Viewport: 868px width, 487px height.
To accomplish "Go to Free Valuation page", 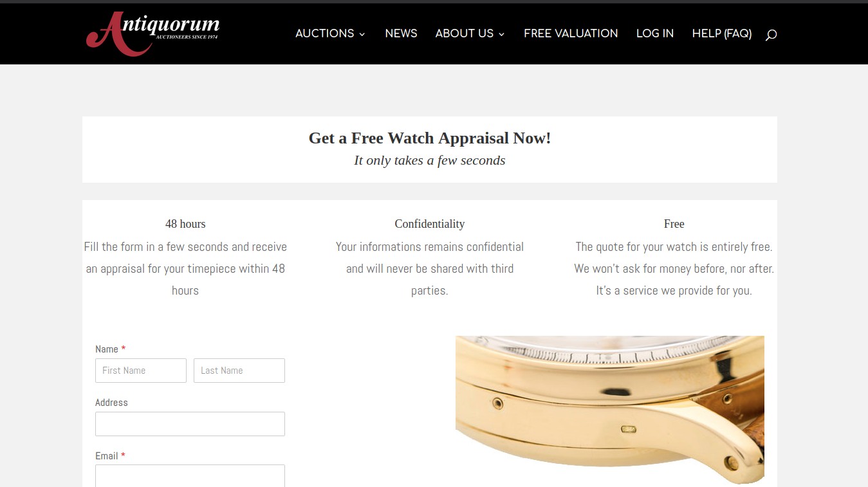I will click(x=571, y=33).
